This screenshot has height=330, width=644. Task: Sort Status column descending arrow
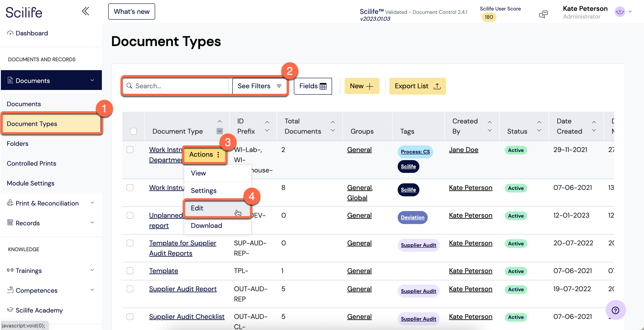click(539, 130)
